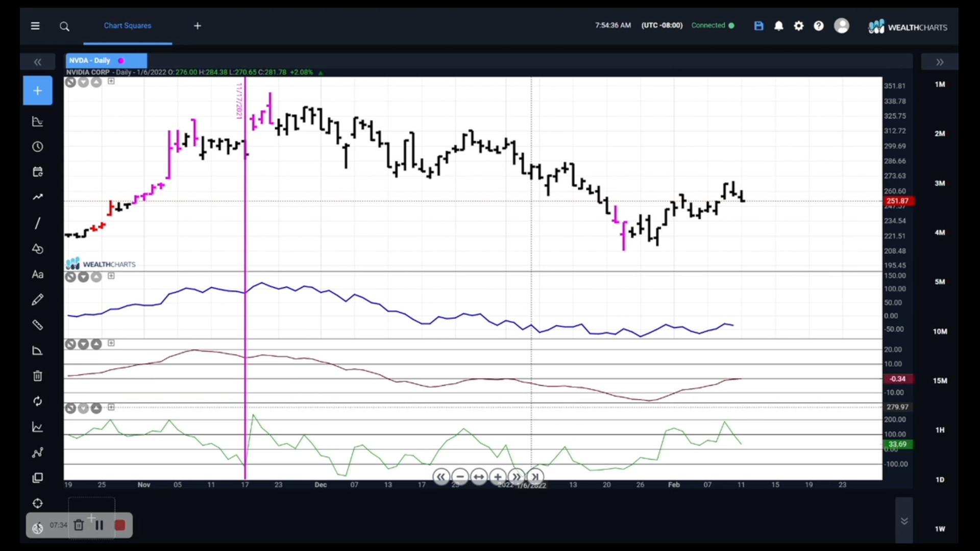
Task: Select the Aa text tool
Action: click(38, 274)
